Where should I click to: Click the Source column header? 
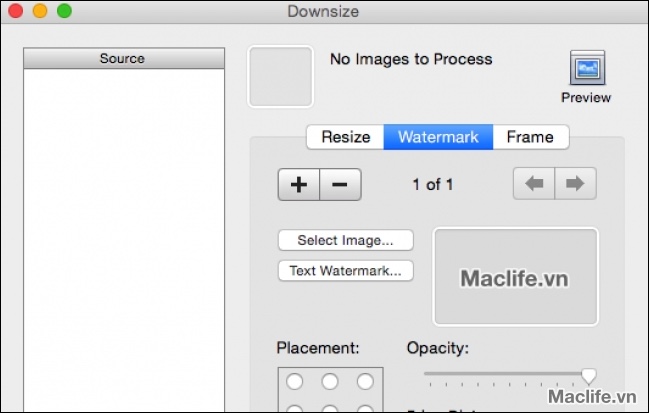pos(122,59)
